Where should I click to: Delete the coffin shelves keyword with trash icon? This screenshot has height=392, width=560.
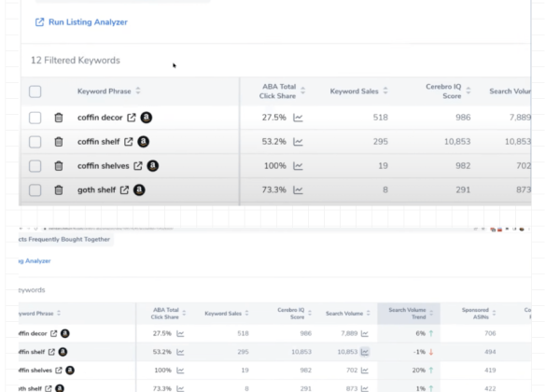tap(59, 166)
